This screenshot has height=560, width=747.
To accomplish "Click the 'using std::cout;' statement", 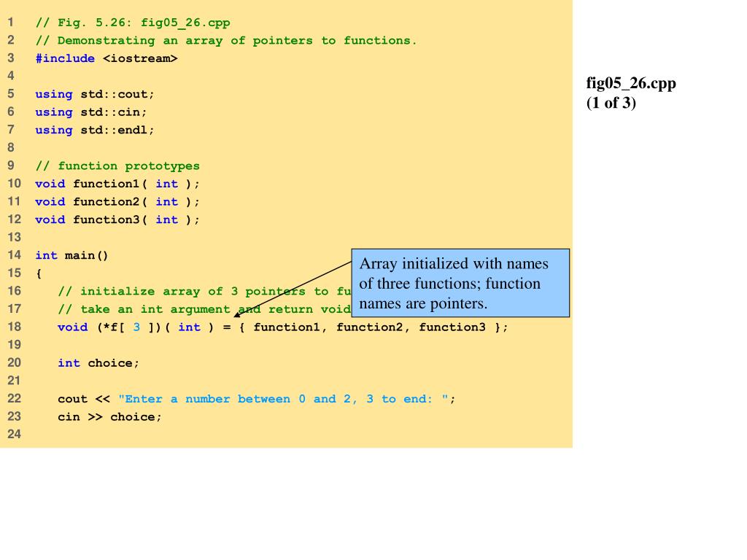I will 95,94.
